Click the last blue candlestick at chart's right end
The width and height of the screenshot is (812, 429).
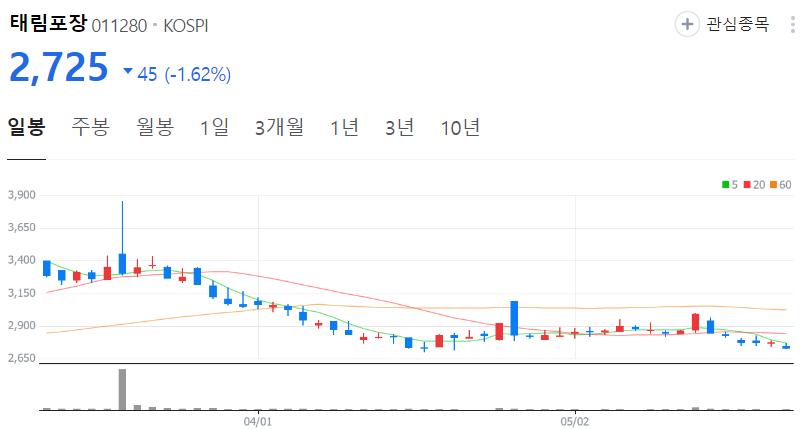(x=786, y=346)
